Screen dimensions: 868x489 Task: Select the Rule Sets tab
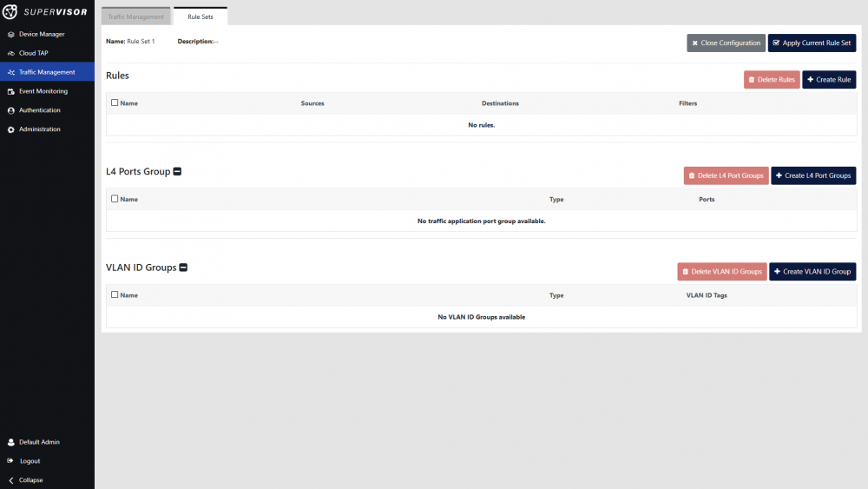coord(200,17)
